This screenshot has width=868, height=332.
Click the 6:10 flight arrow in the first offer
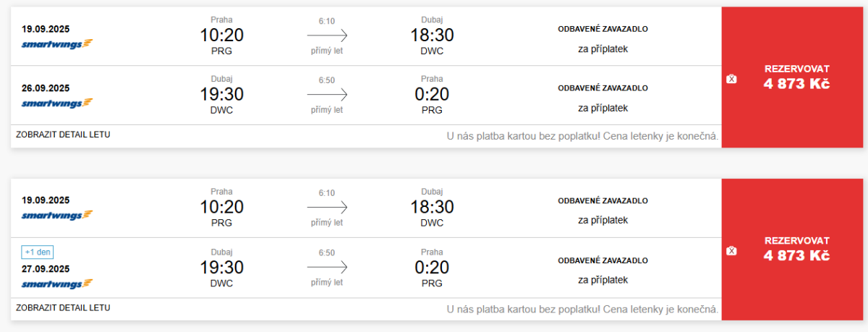[327, 35]
